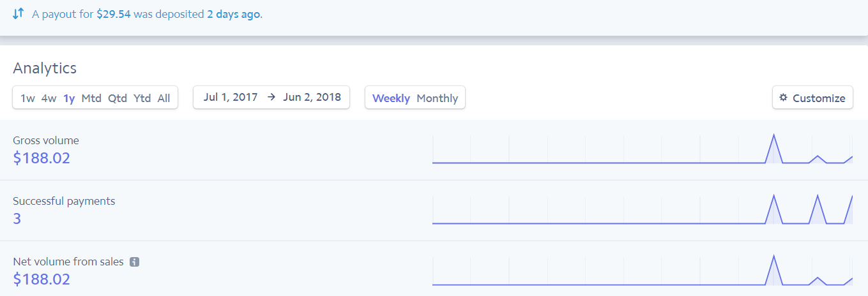Viewport: 868px width, 296px height.
Task: Click the Gross volume sparkline chart
Action: click(642, 149)
